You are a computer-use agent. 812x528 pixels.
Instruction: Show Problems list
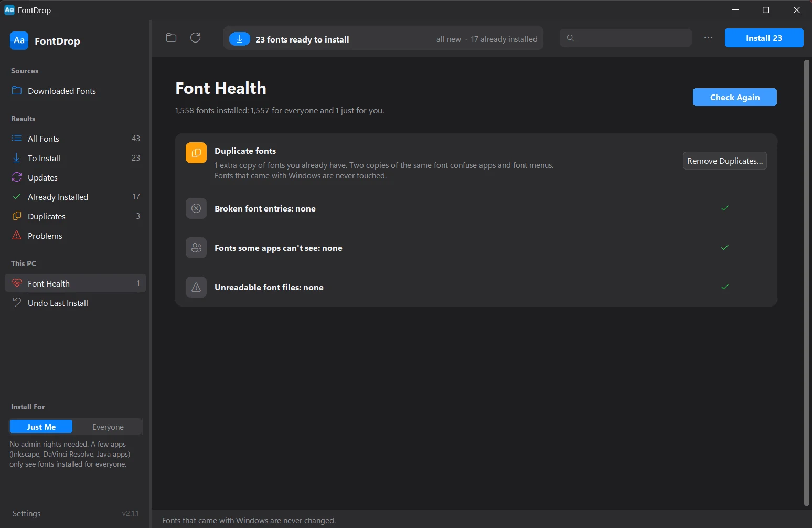click(x=76, y=236)
